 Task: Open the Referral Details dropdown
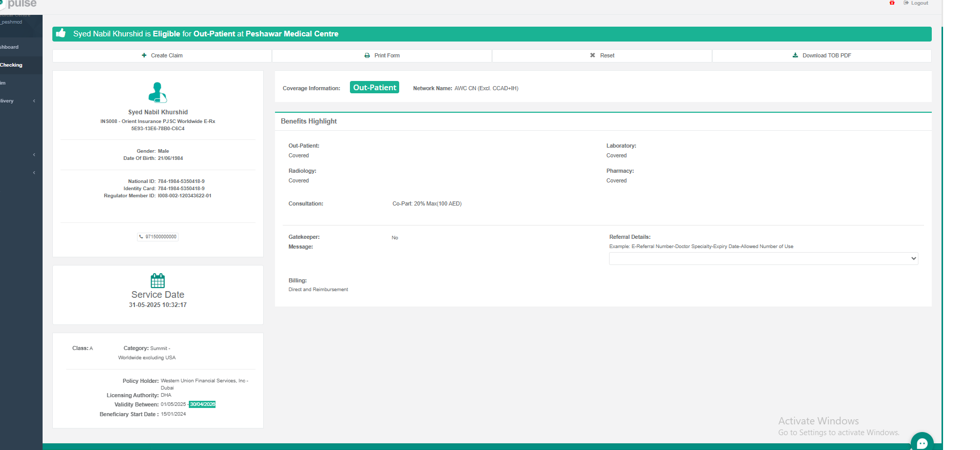(763, 259)
